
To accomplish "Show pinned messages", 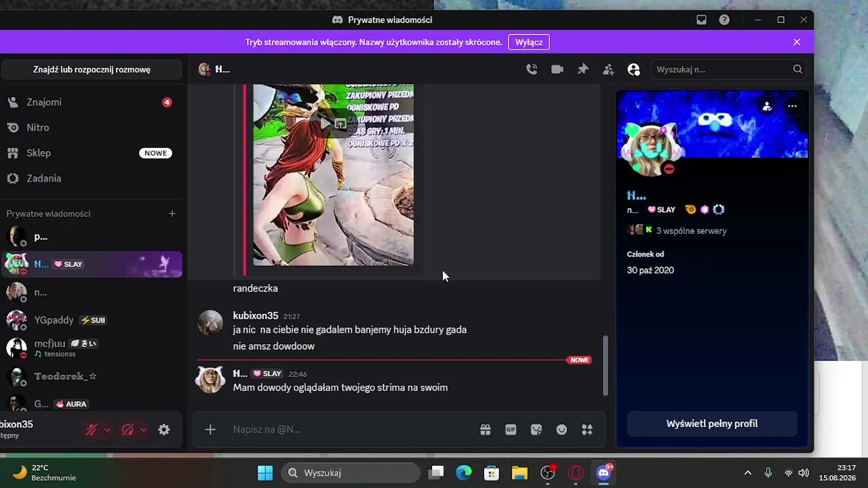I will tap(583, 69).
